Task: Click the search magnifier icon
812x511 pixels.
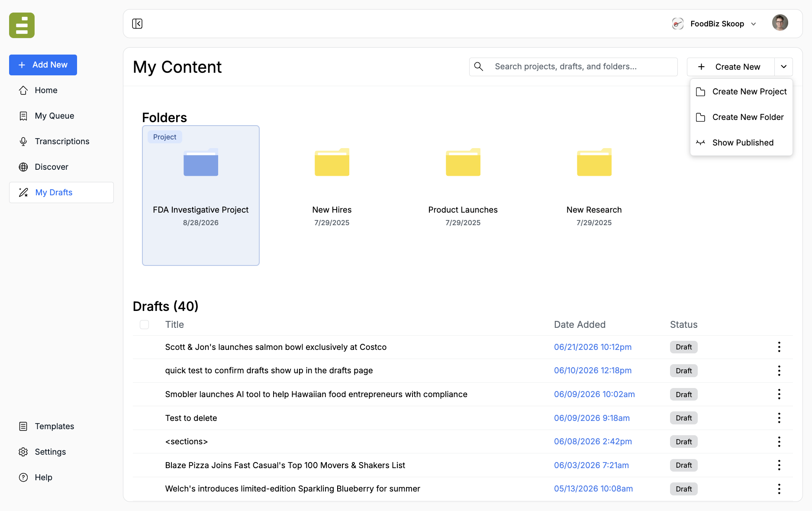Action: point(478,66)
